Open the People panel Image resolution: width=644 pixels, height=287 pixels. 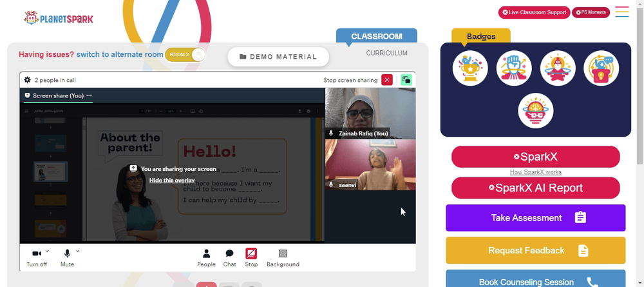[x=206, y=258]
